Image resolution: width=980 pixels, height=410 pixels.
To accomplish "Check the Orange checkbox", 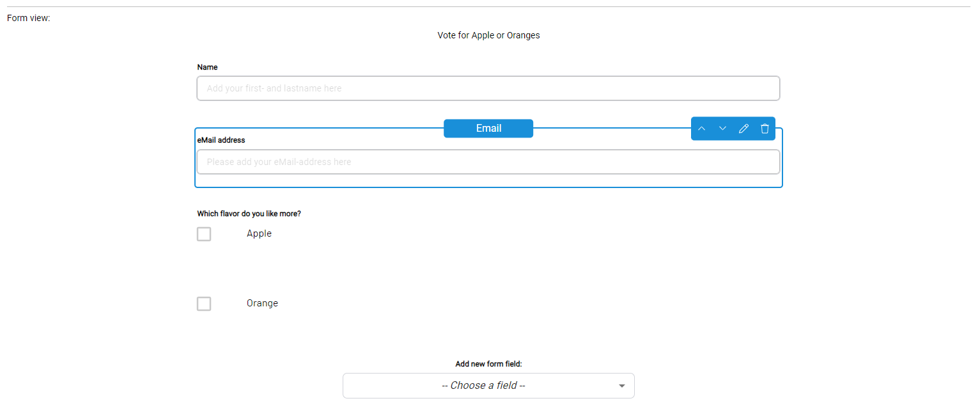I will [203, 303].
